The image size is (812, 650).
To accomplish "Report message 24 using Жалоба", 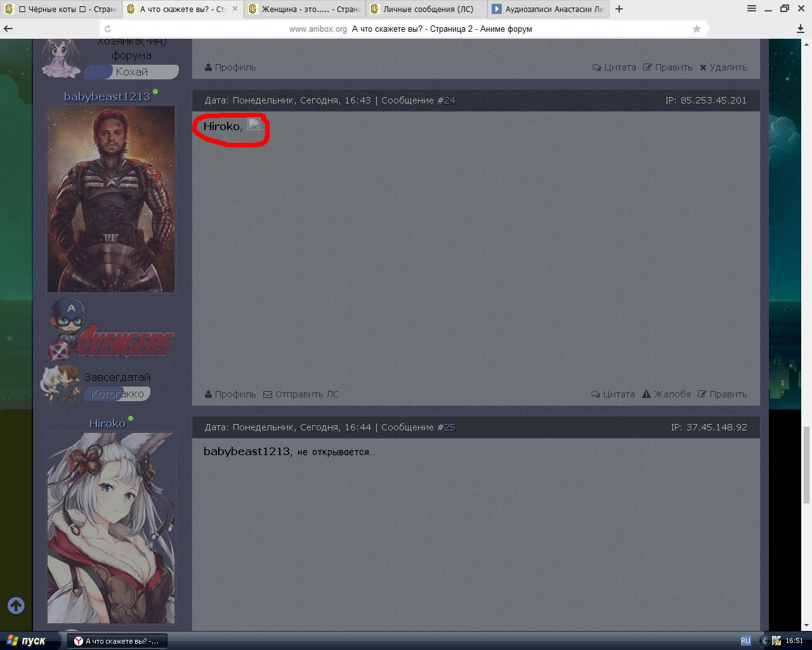I will pyautogui.click(x=666, y=394).
